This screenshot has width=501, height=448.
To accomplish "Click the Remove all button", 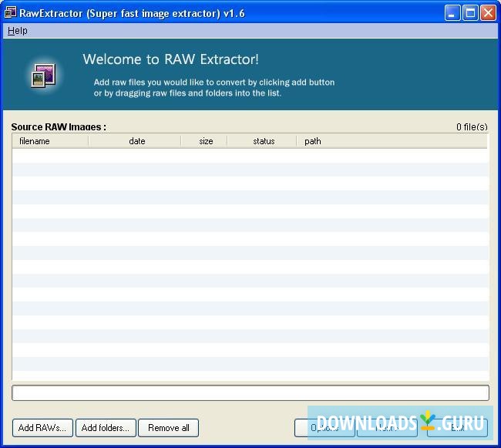I will click(168, 427).
